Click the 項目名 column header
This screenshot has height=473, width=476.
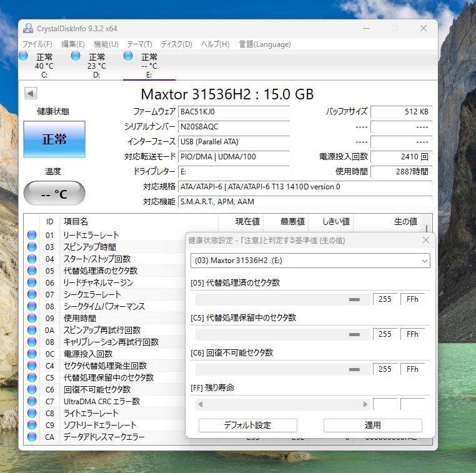coord(139,222)
